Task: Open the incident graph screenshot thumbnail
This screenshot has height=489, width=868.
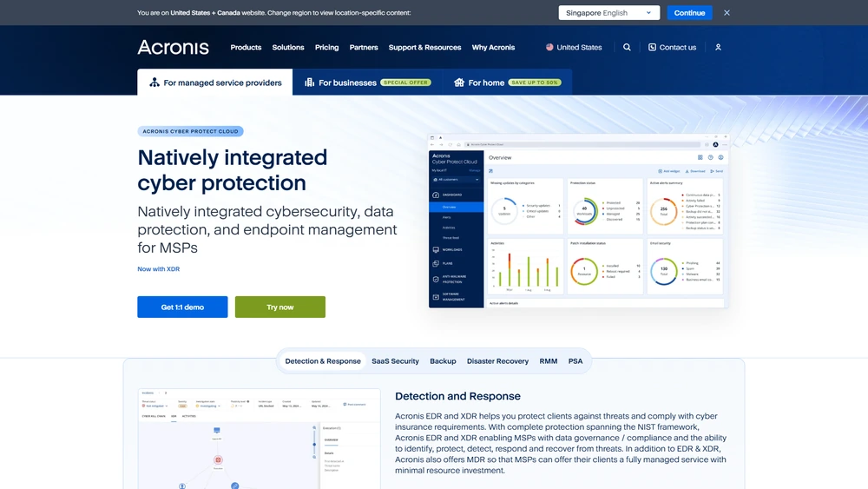Action: point(259,439)
